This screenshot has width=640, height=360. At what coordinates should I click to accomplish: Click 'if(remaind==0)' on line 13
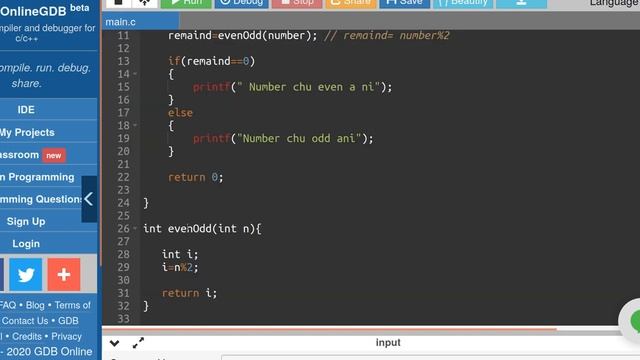(211, 61)
